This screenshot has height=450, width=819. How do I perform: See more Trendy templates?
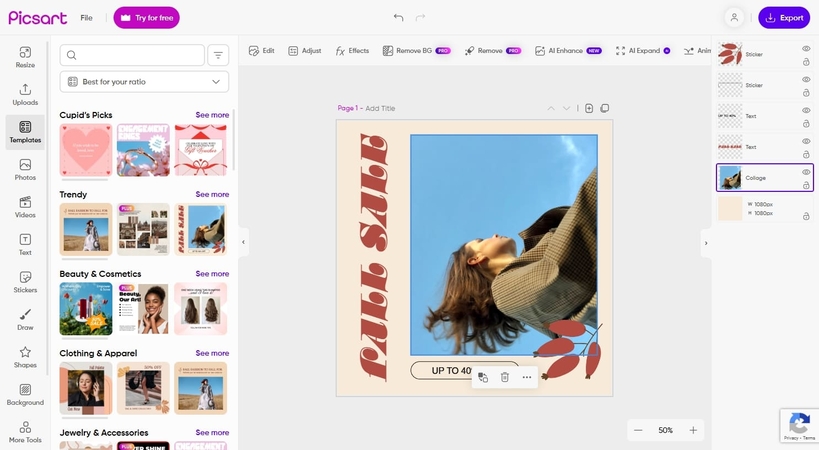212,194
